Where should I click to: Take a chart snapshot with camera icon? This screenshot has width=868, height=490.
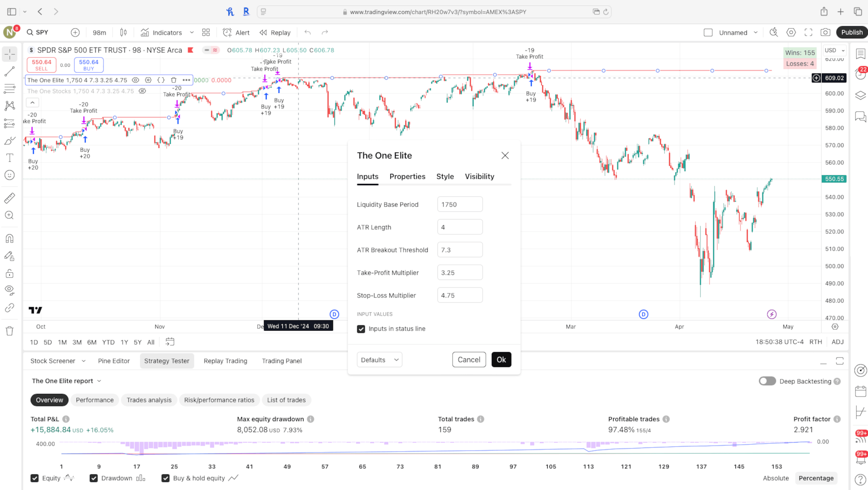(x=826, y=32)
